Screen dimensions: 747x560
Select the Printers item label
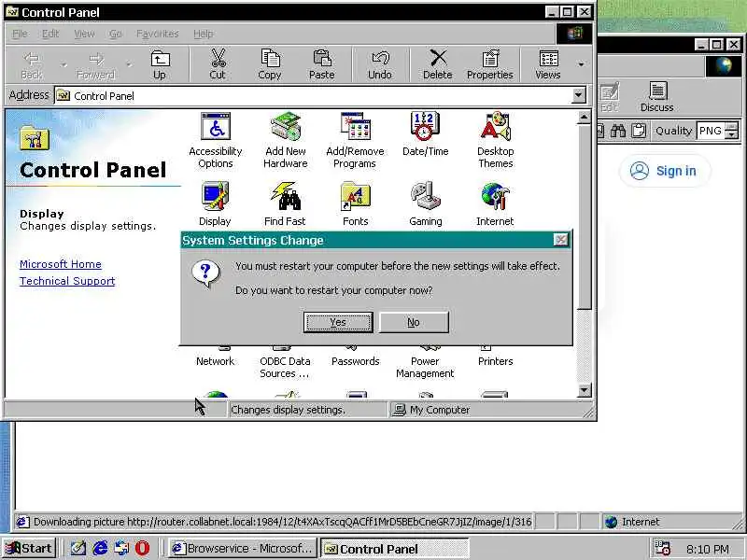click(496, 361)
